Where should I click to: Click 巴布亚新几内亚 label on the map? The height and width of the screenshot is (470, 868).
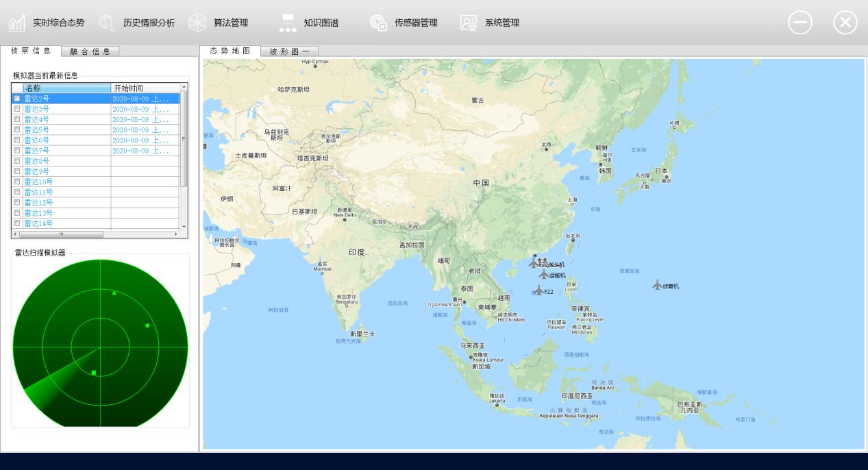coord(690,407)
